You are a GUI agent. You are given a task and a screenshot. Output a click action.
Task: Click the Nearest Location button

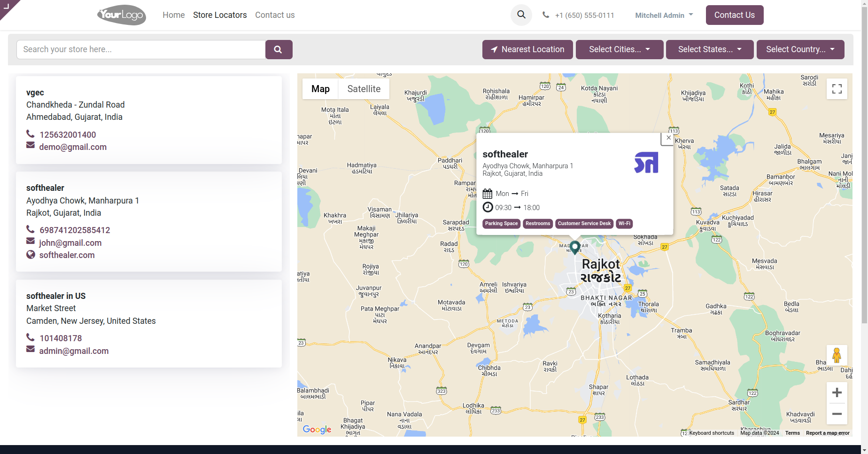coord(527,49)
